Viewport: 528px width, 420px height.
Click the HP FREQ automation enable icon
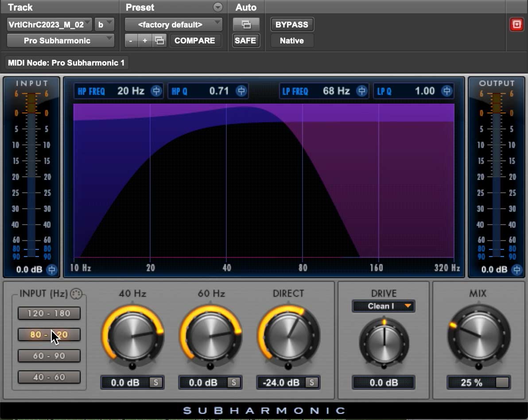tap(156, 91)
